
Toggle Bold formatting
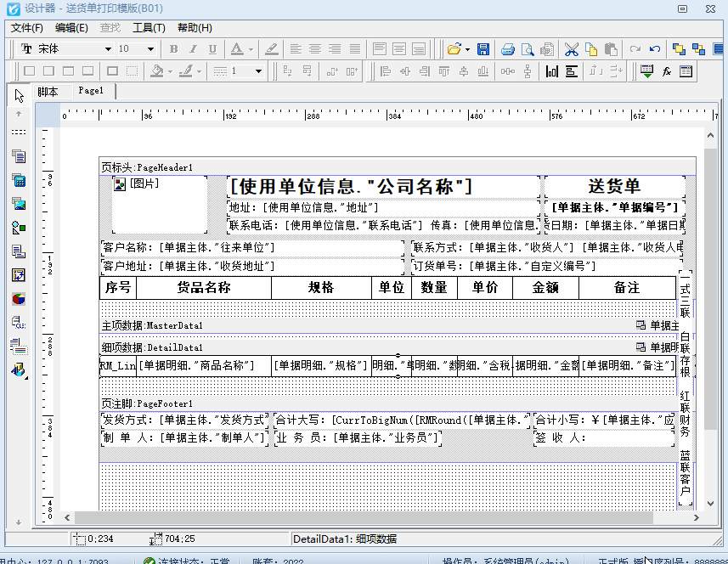[174, 49]
